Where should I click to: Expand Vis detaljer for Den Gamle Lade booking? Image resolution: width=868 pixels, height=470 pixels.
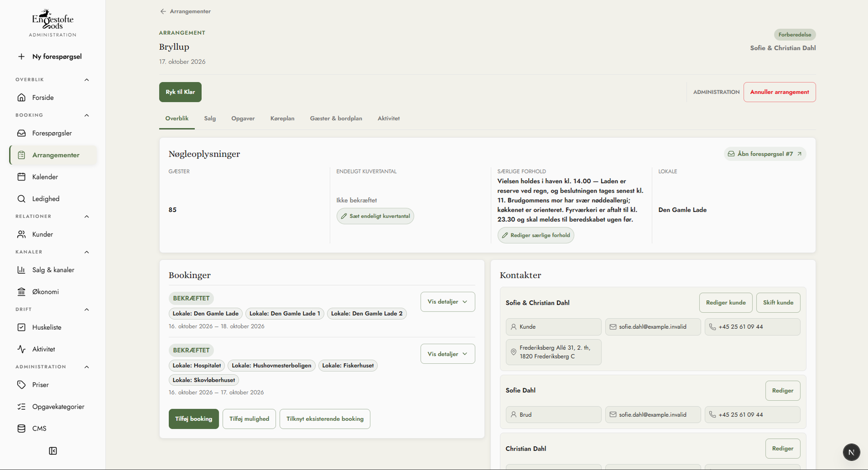pos(448,302)
